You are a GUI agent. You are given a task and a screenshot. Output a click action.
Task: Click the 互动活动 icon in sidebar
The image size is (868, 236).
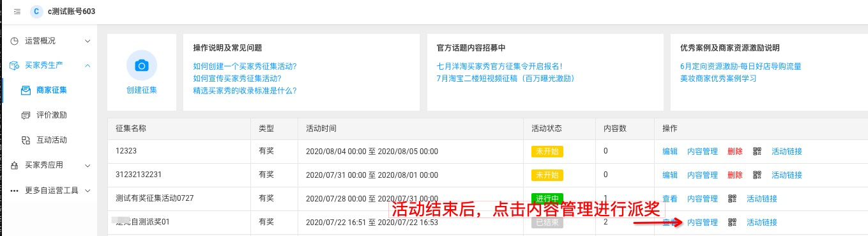tap(26, 140)
